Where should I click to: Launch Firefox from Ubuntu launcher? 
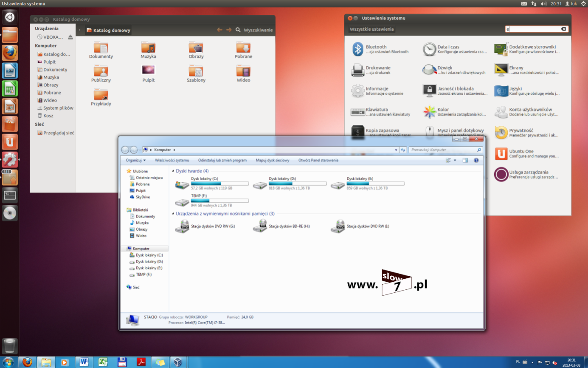coord(10,53)
